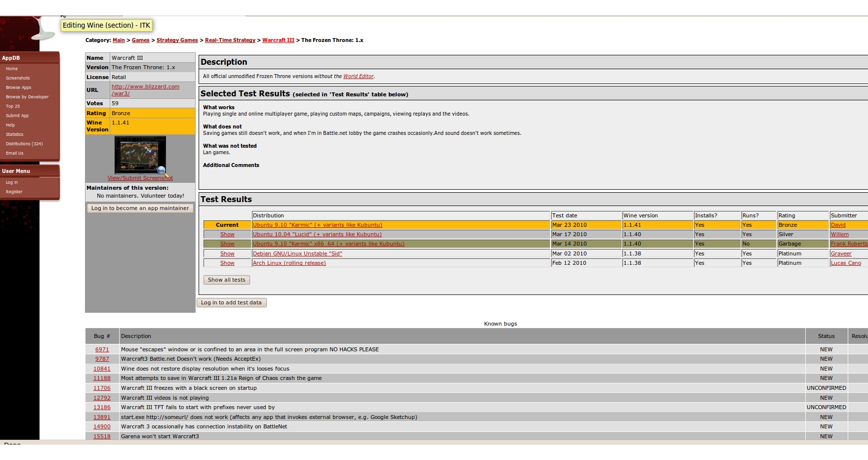The height and width of the screenshot is (460, 868).
Task: Click the Garbage rating cell
Action: coord(803,244)
